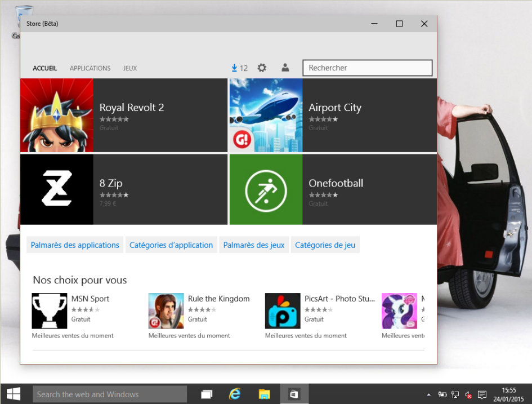Launch Internet Explorer from the taskbar
Viewport: 532px width, 404px height.
point(235,394)
